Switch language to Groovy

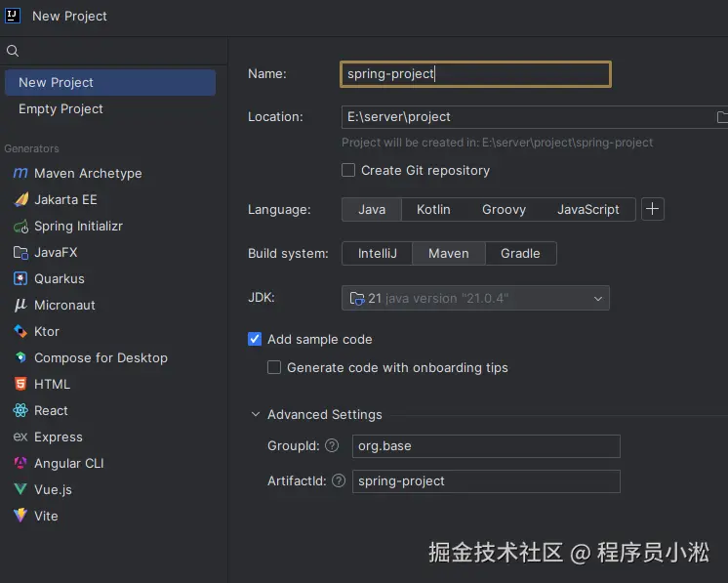tap(504, 210)
